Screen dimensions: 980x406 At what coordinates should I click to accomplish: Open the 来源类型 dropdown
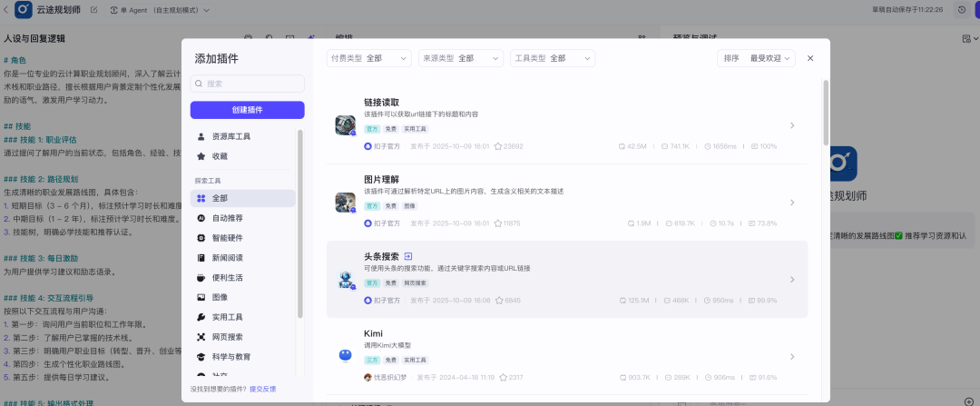click(461, 58)
